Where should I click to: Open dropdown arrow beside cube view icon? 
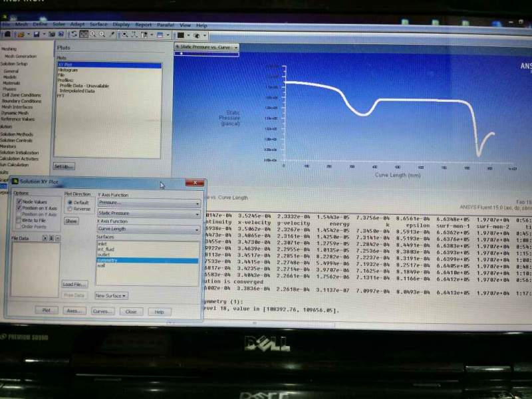(x=205, y=36)
